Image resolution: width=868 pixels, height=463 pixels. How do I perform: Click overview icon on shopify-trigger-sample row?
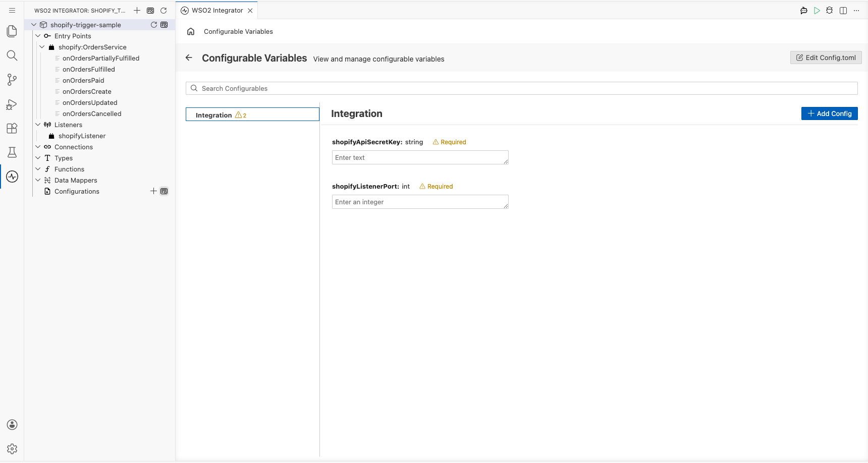pyautogui.click(x=164, y=25)
